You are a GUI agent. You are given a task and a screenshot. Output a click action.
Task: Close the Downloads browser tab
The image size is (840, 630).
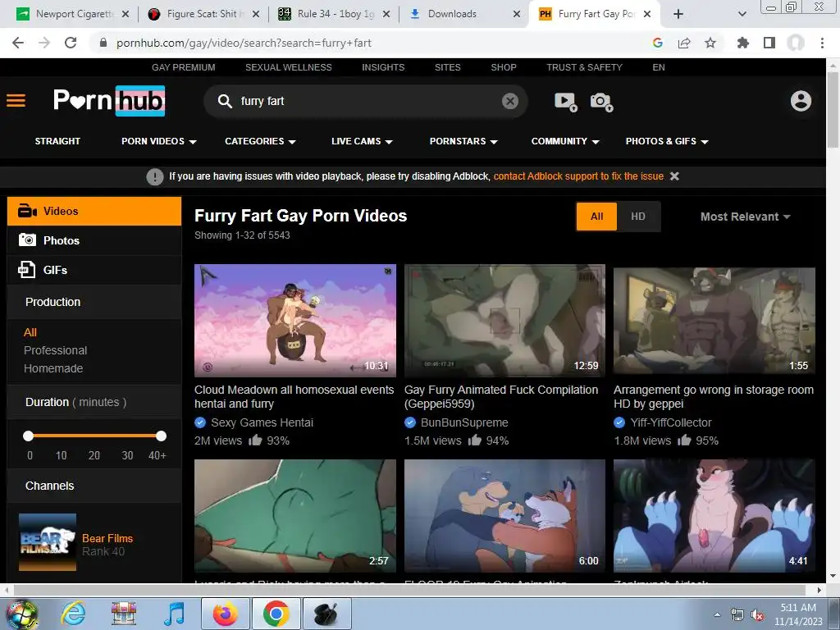[x=517, y=14]
